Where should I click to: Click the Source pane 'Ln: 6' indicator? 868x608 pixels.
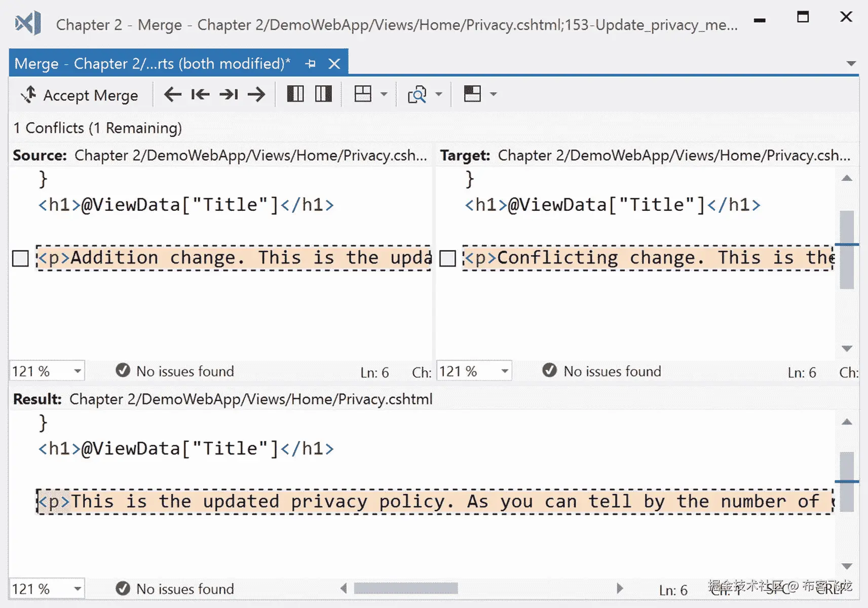pyautogui.click(x=374, y=373)
